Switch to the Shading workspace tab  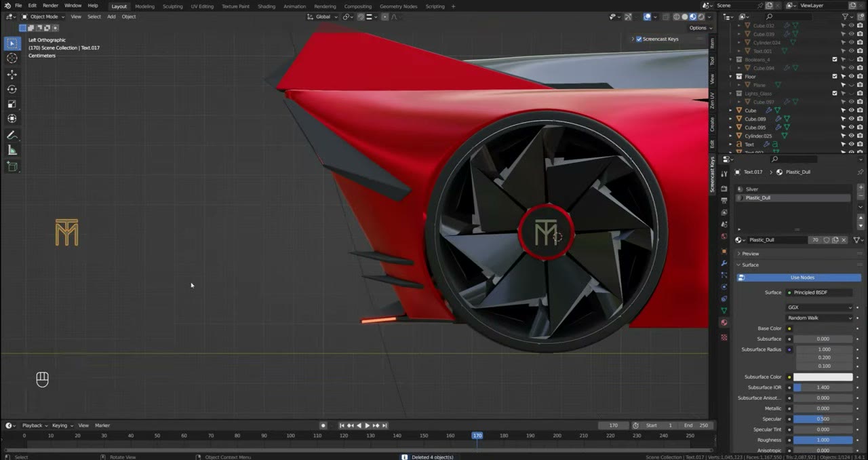[x=267, y=6]
